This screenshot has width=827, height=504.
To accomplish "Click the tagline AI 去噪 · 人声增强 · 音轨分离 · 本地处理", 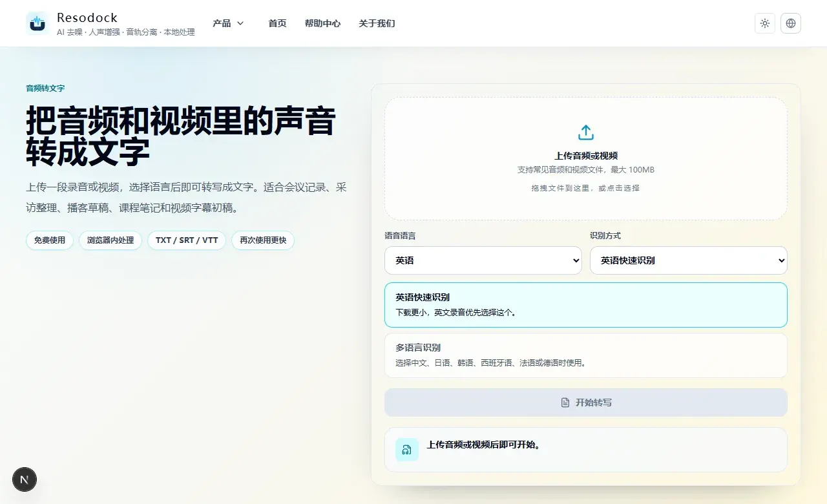I will click(126, 32).
